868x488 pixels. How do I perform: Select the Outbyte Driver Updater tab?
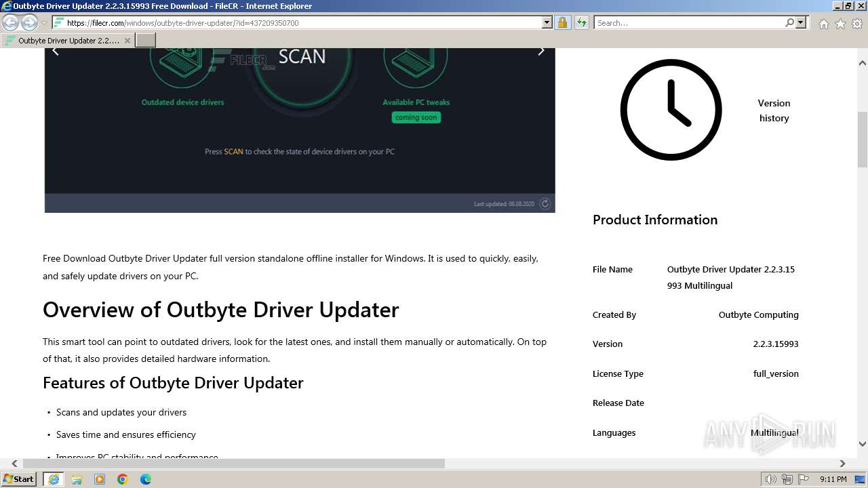(x=66, y=41)
